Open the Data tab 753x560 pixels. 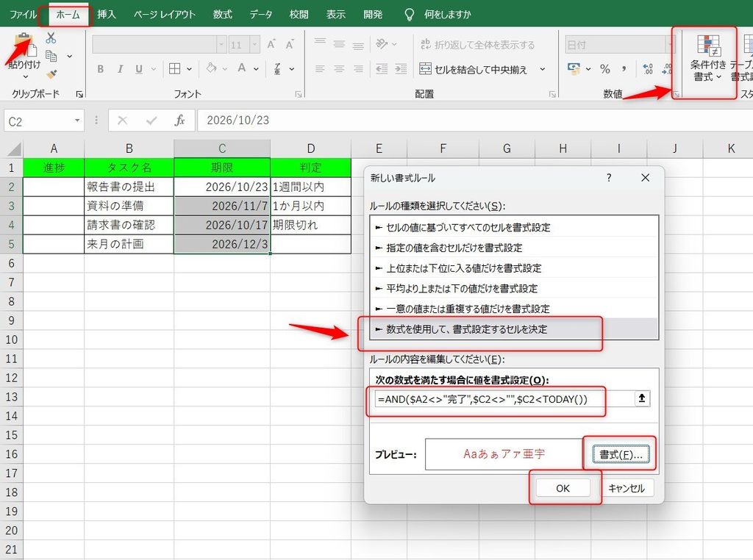pos(261,15)
